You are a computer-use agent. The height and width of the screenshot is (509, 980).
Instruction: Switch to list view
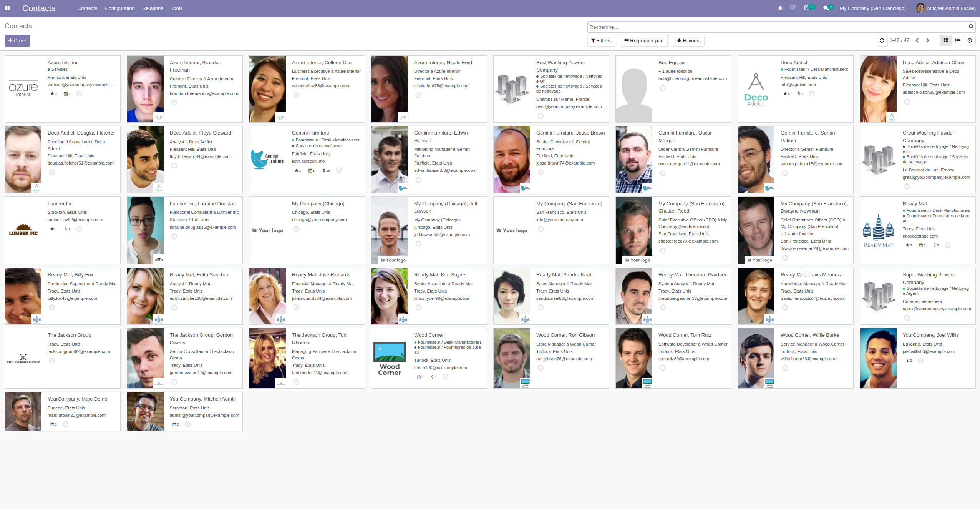coord(958,40)
